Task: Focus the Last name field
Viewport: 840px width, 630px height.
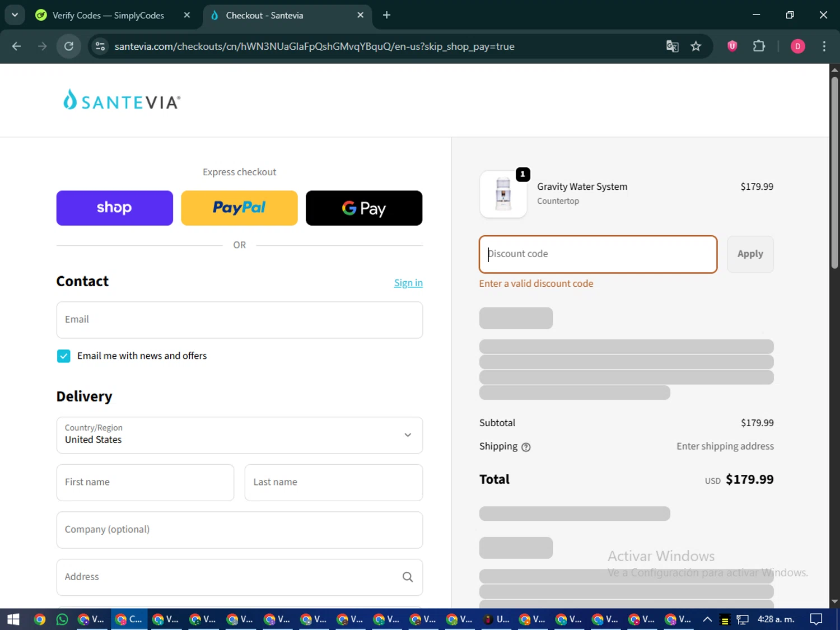Action: [x=334, y=482]
